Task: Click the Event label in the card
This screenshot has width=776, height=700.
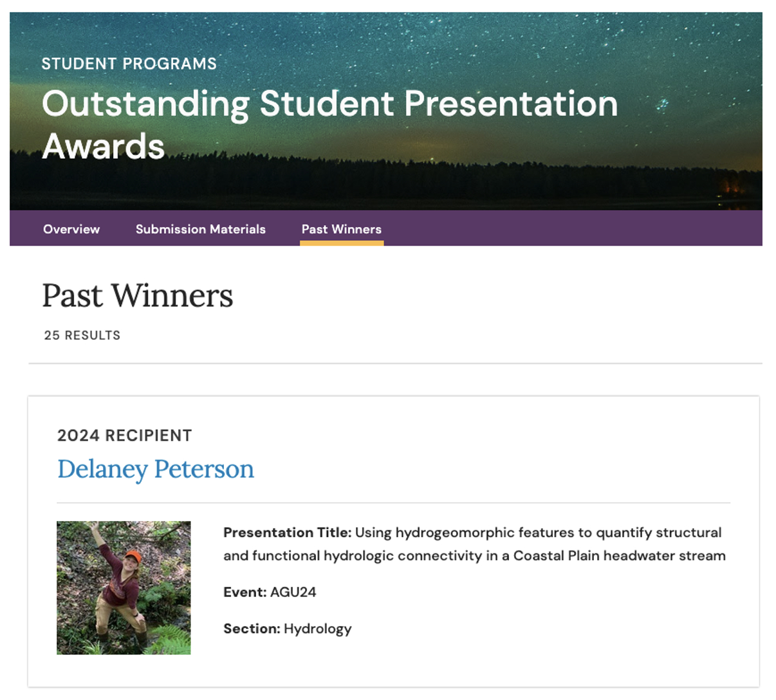Action: [245, 592]
